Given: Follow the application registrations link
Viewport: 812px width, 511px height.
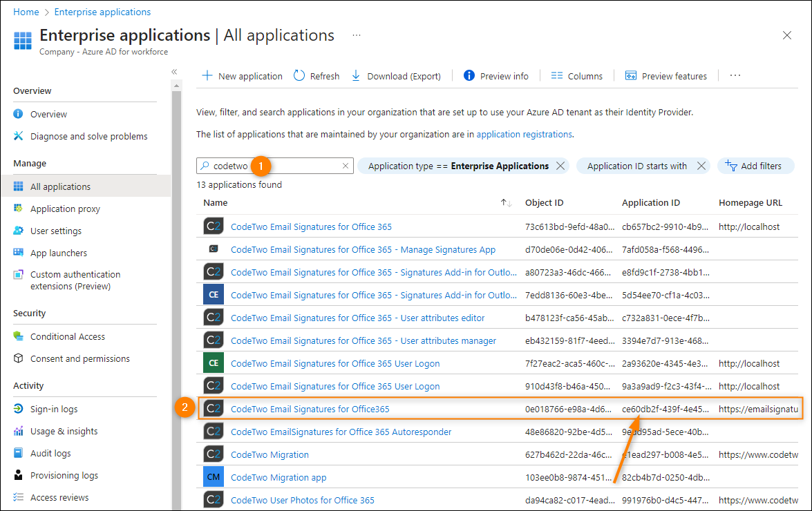Looking at the screenshot, I should pyautogui.click(x=524, y=135).
